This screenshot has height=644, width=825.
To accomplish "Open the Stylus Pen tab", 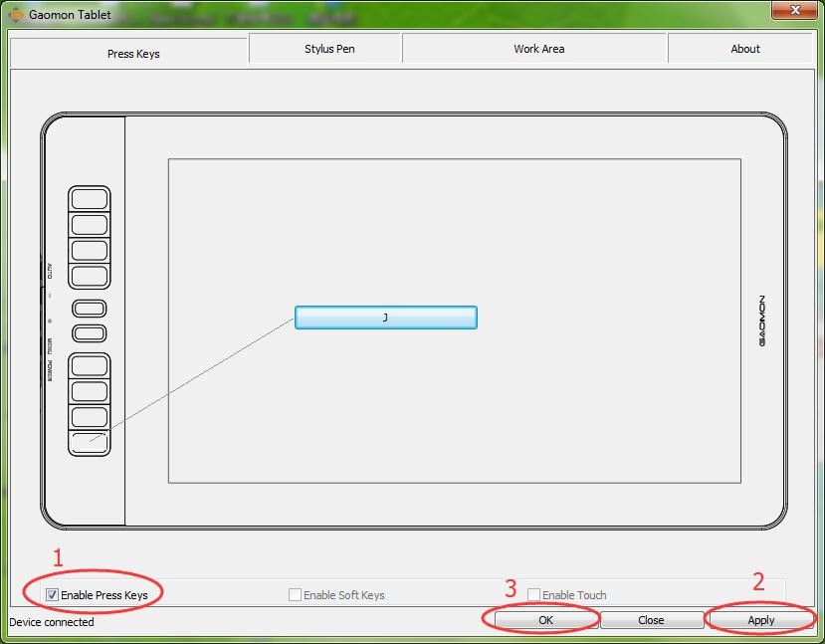I will [325, 49].
